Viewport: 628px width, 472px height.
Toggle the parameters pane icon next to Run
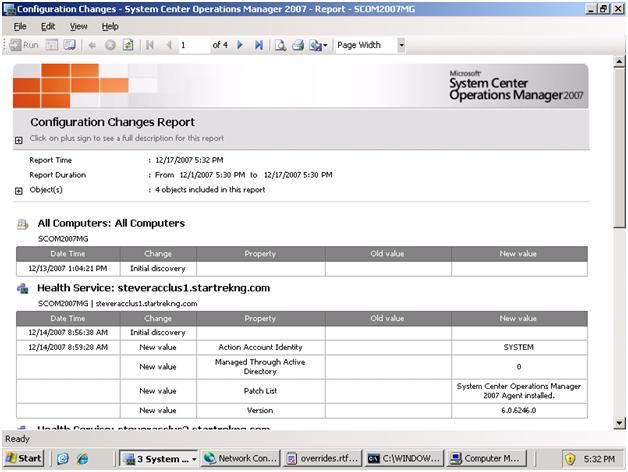[52, 45]
